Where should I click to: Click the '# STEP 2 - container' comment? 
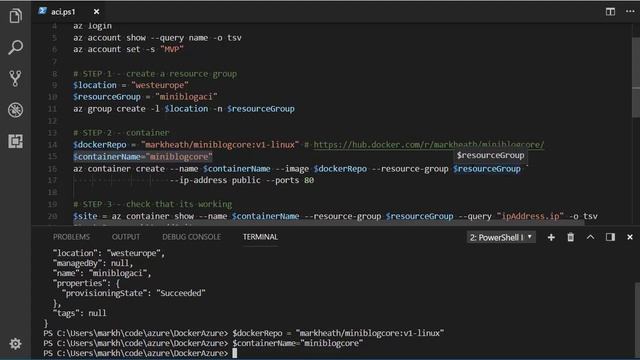click(x=121, y=133)
